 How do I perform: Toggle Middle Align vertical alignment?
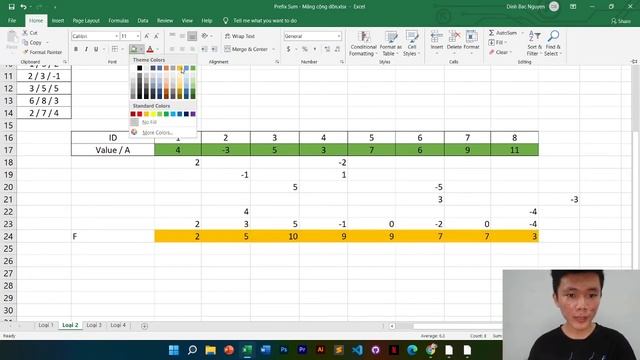(182, 36)
